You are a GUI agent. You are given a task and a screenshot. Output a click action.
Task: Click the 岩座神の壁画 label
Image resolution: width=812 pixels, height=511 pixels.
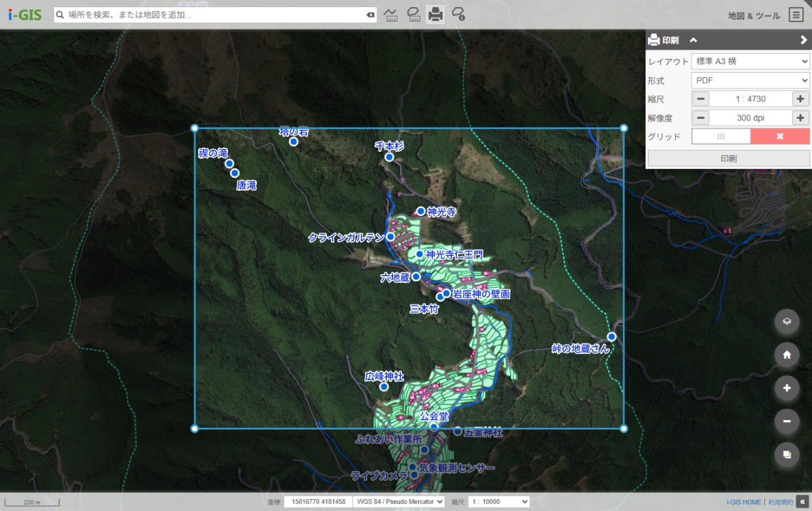pos(481,294)
